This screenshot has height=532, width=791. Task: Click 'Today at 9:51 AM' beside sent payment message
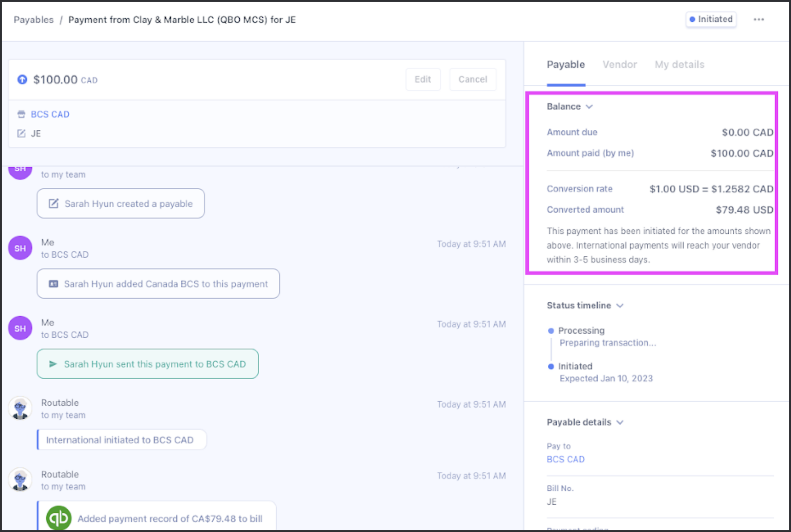click(472, 324)
